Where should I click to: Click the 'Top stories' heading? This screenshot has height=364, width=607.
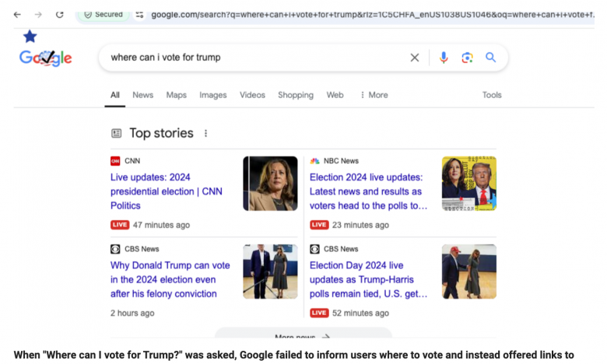point(161,134)
